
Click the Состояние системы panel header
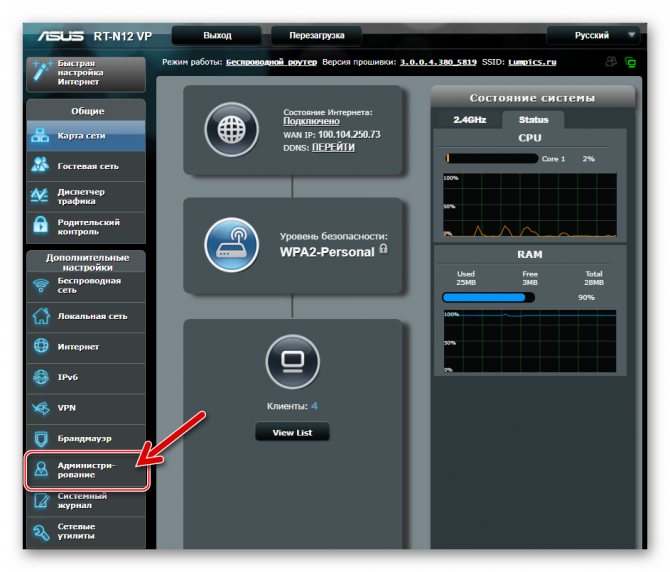point(532,98)
